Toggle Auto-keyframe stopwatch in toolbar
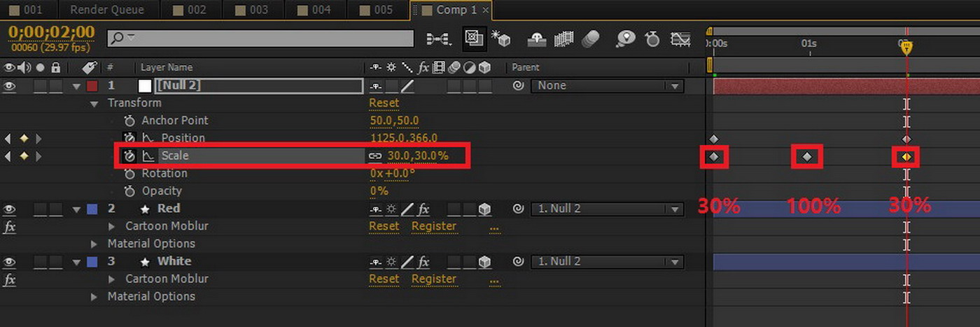 652,39
